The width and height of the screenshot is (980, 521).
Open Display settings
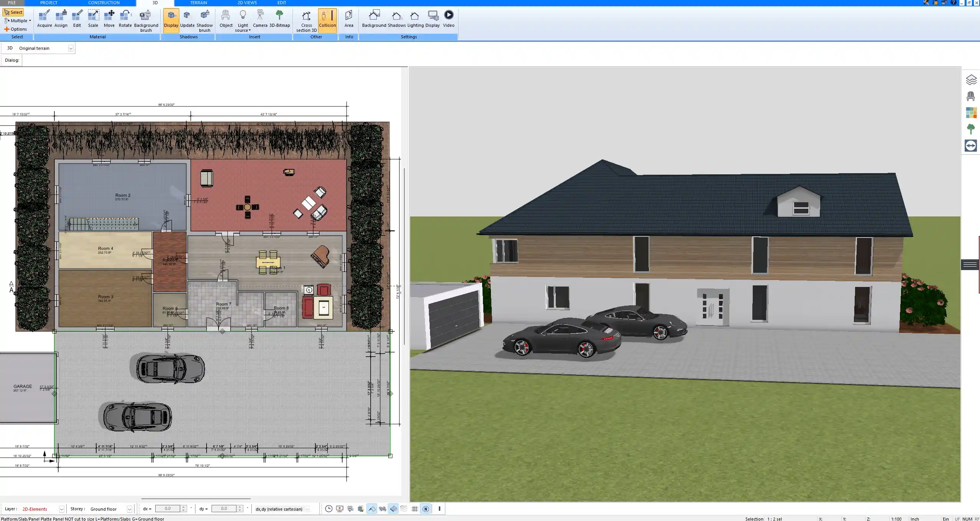click(x=433, y=19)
